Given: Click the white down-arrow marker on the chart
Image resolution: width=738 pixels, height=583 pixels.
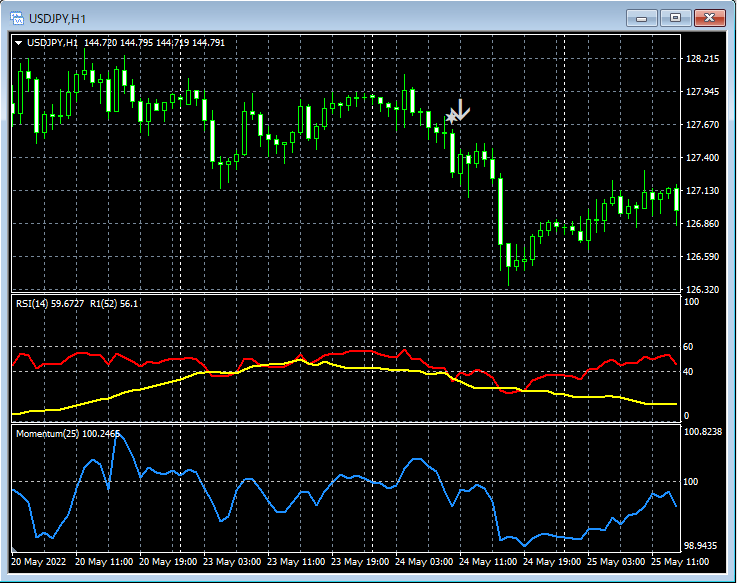Looking at the screenshot, I should pyautogui.click(x=458, y=111).
